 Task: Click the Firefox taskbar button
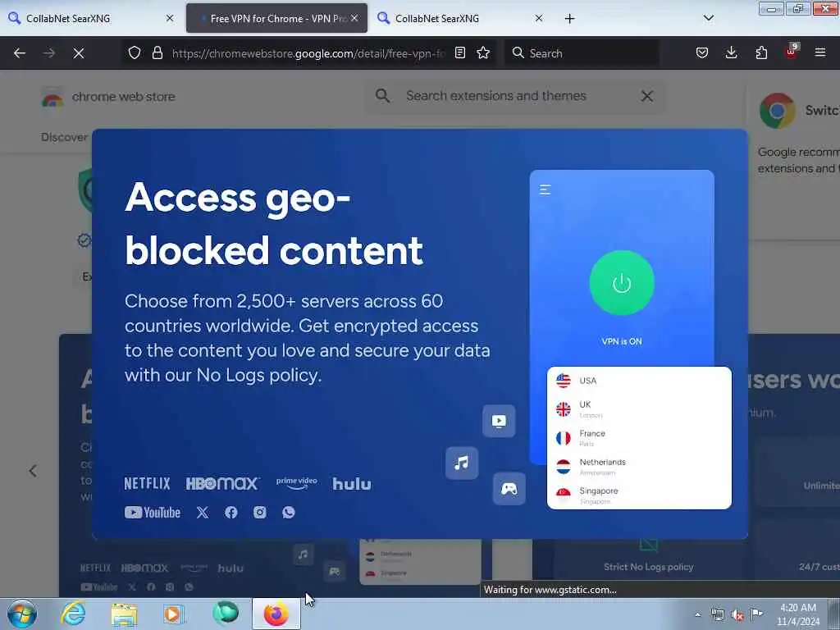click(x=276, y=614)
